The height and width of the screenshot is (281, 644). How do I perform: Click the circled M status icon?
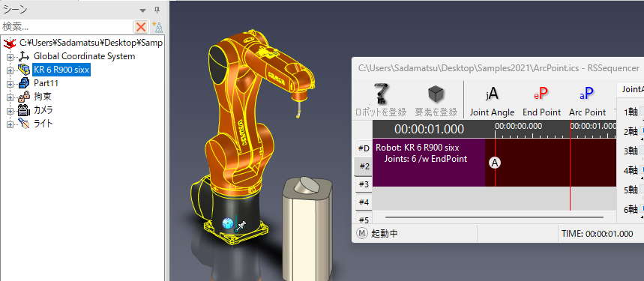point(361,233)
